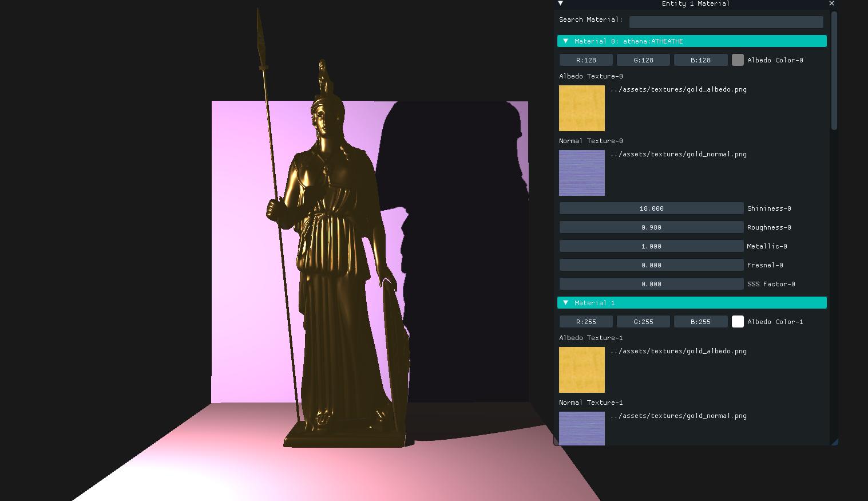Adjust B:128 value of Albedo Color-0
Viewport: 868px width, 501px height.
point(700,60)
